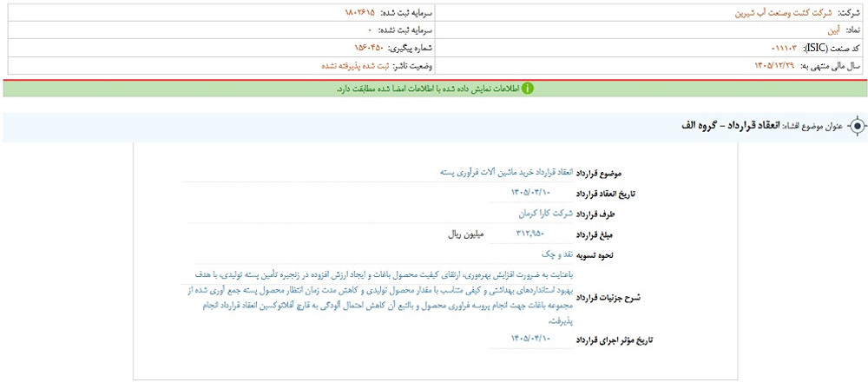Click registered capital value ۱۸۰۲۶۱۵

point(358,12)
